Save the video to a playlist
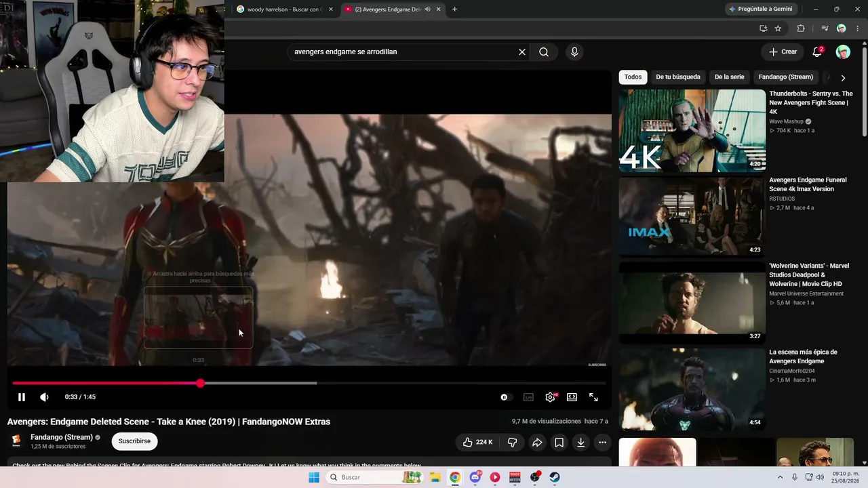Viewport: 868px width, 488px height. tap(559, 442)
